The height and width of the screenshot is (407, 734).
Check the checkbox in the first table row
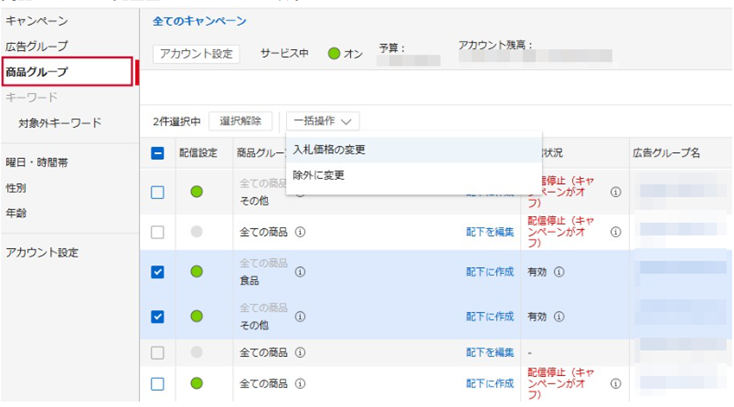click(158, 192)
